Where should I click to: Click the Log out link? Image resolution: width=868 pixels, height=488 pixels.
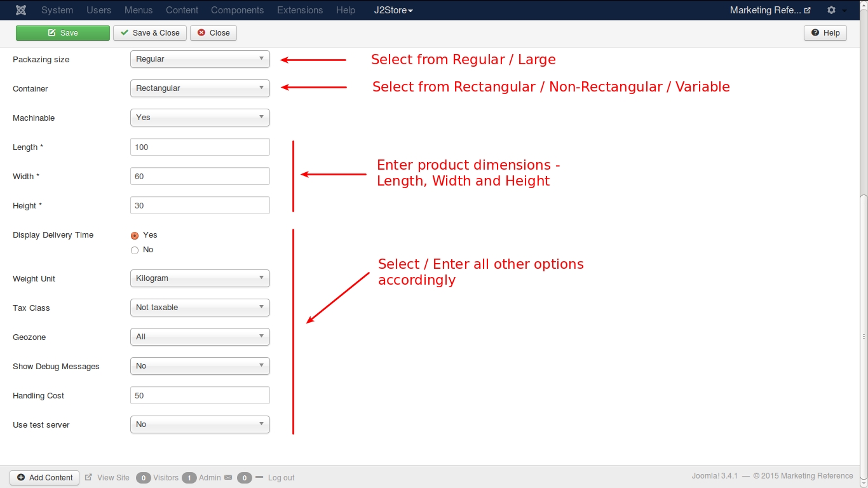click(281, 478)
